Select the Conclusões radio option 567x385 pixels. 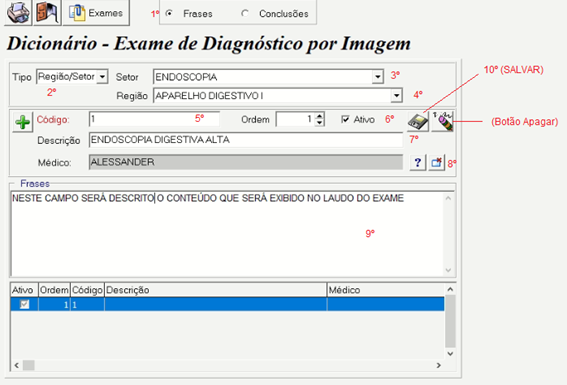(x=245, y=13)
